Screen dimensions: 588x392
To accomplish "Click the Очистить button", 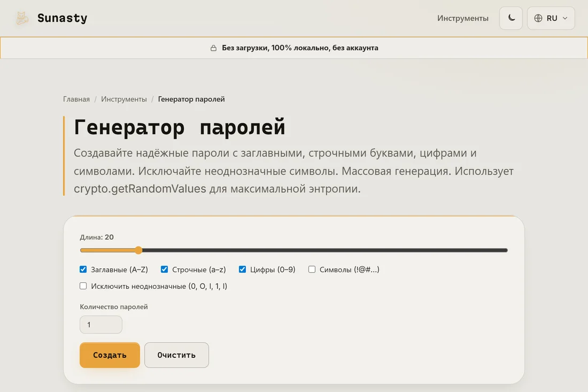I will pos(176,355).
